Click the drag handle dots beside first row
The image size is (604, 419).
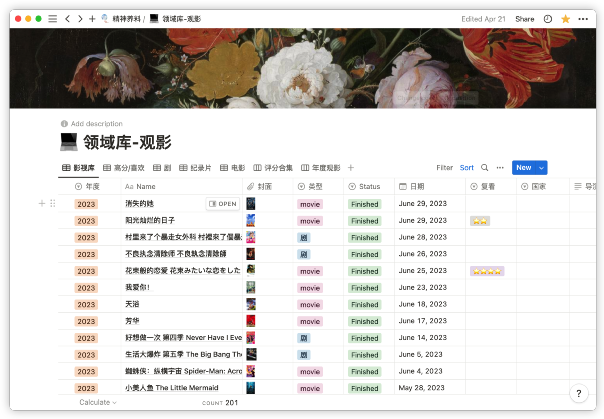(x=53, y=203)
